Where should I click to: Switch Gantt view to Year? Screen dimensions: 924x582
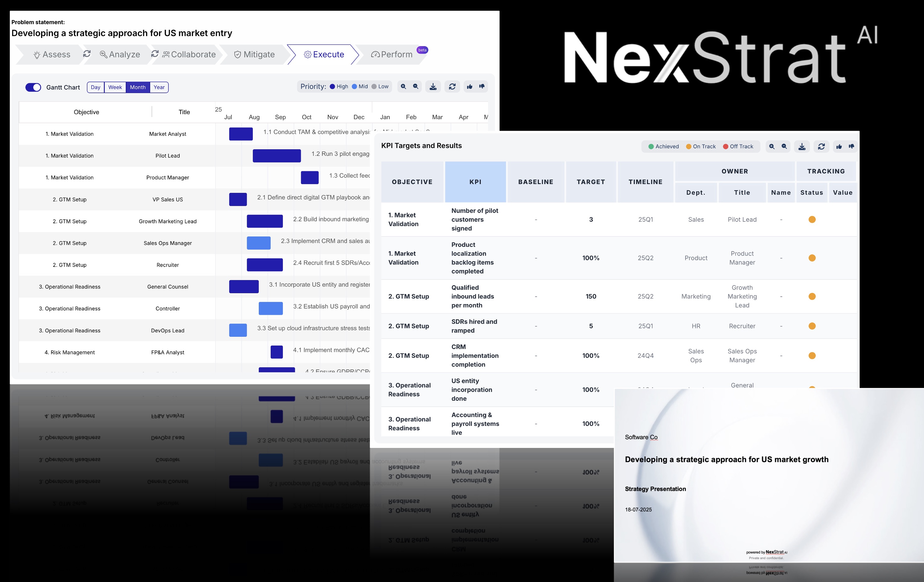tap(159, 87)
